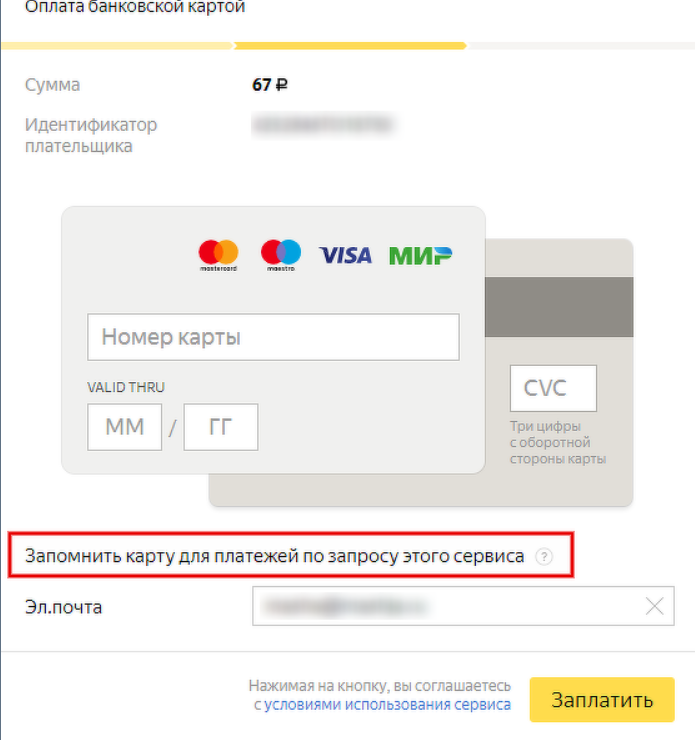Image resolution: width=695 pixels, height=740 pixels.
Task: Select the ММ expiry month field
Action: 125,427
